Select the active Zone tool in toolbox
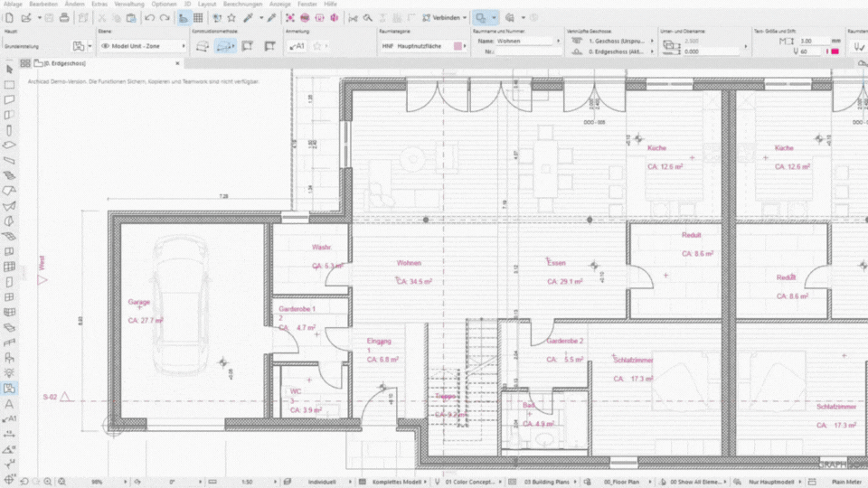 click(x=9, y=389)
